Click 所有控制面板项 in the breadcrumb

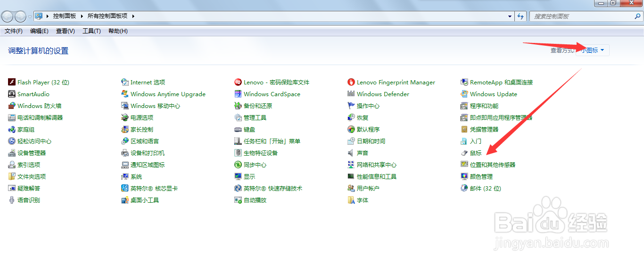coord(107,16)
